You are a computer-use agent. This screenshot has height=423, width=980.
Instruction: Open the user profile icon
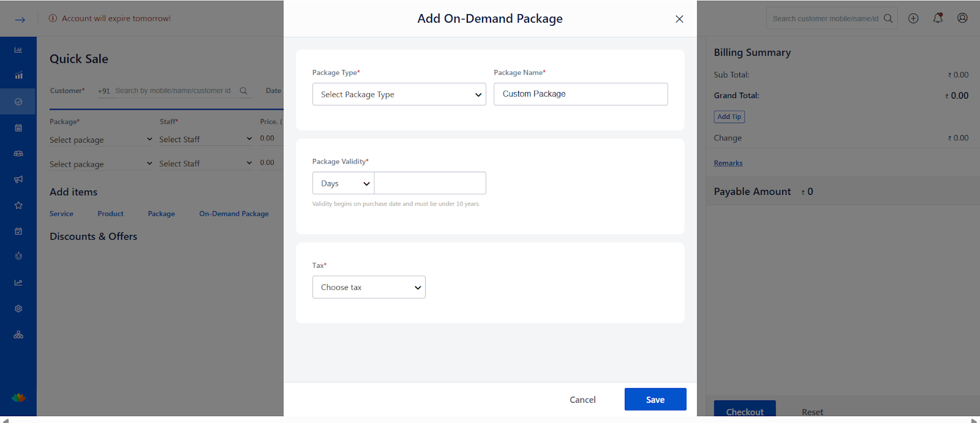coord(962,18)
